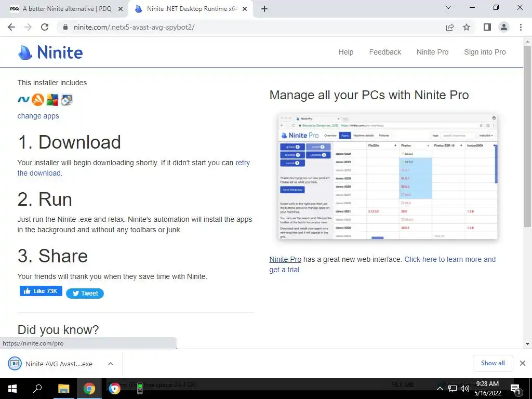Click network icon in system tray
The height and width of the screenshot is (399, 532).
pyautogui.click(x=453, y=389)
